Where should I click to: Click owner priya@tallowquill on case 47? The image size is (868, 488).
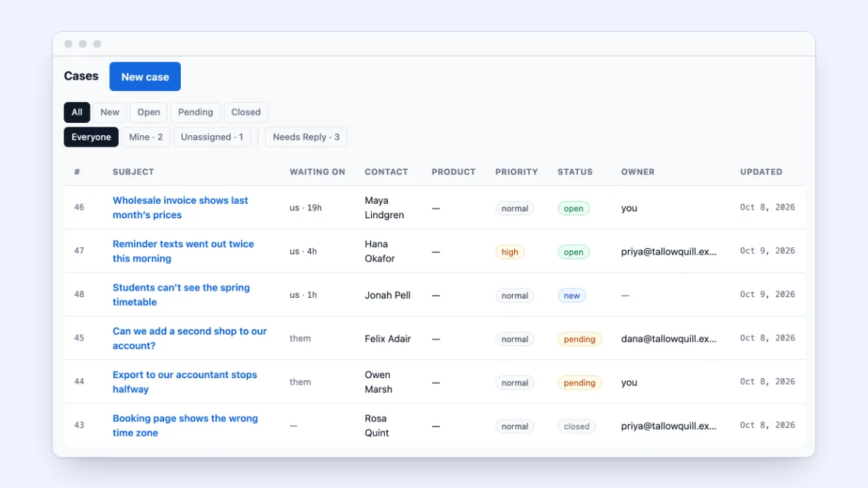(x=669, y=251)
